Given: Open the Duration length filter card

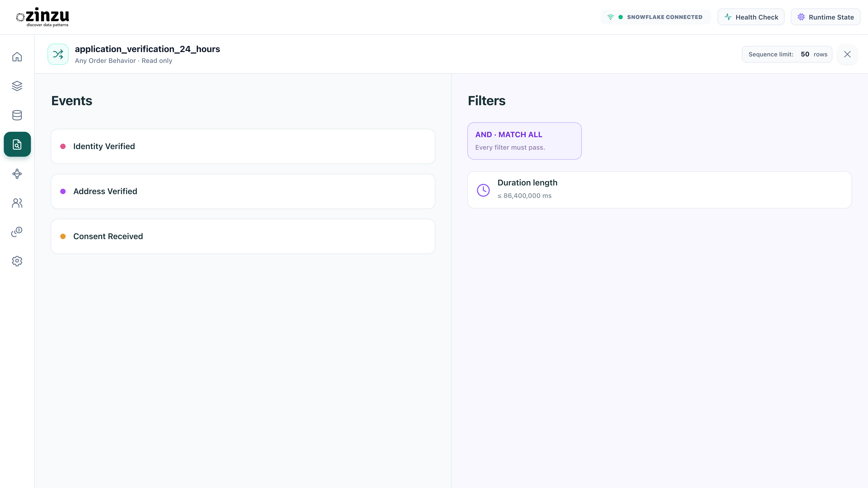Looking at the screenshot, I should coord(659,190).
